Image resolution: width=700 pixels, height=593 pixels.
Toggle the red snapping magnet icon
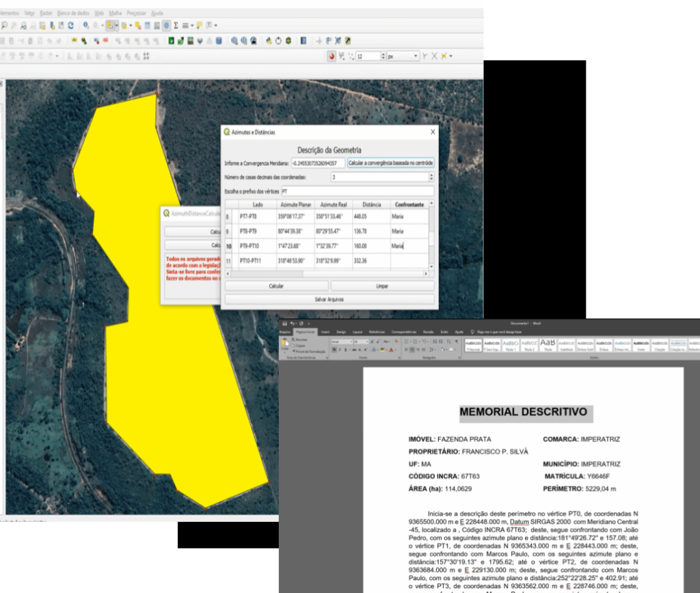332,56
